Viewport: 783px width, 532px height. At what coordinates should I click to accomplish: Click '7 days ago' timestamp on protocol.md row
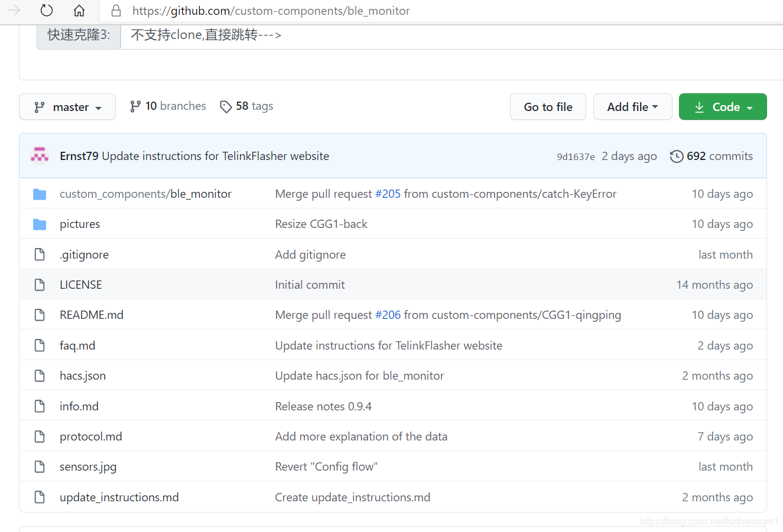(x=725, y=436)
